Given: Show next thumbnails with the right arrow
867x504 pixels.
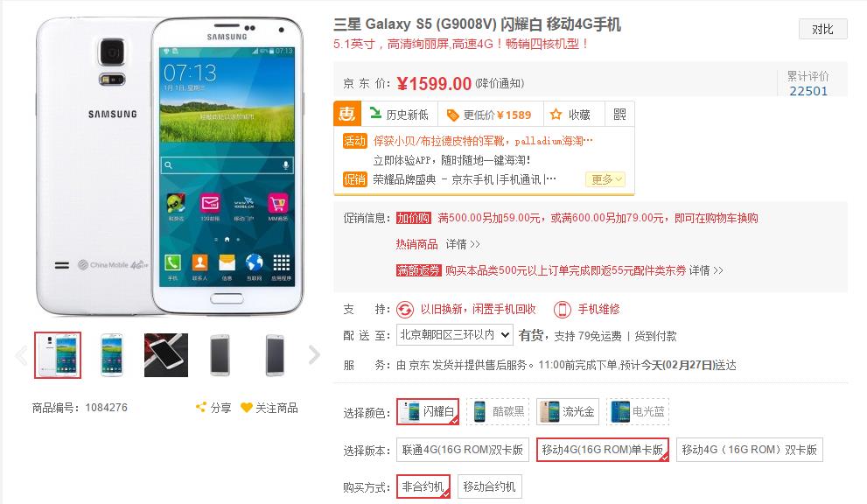Looking at the screenshot, I should pyautogui.click(x=313, y=355).
